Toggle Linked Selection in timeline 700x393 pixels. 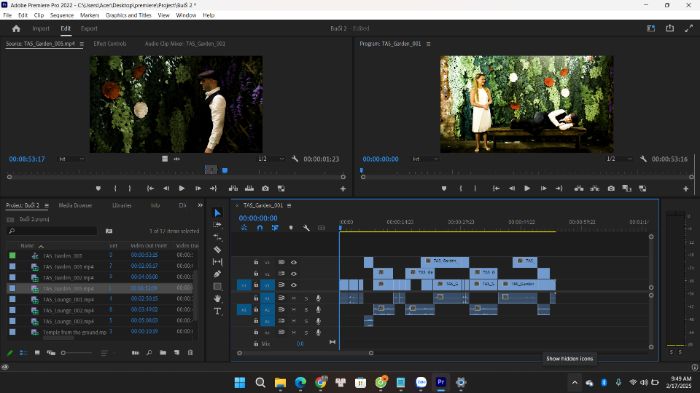coord(275,228)
